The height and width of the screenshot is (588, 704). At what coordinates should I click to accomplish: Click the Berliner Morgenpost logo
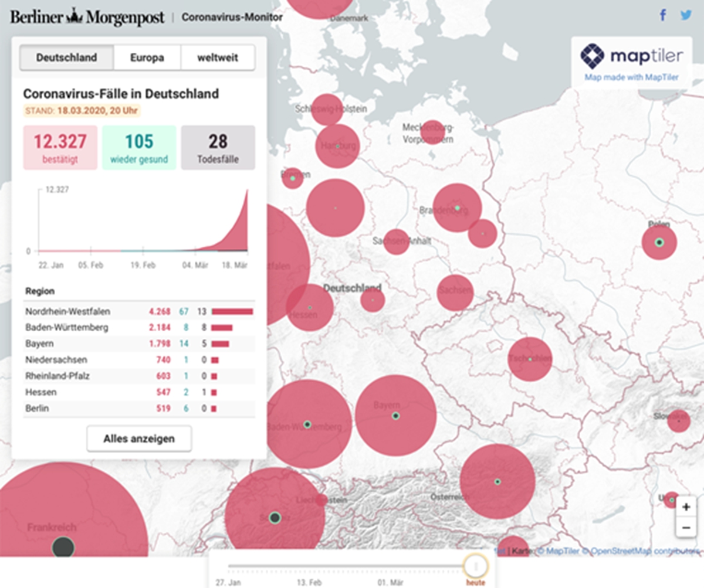coord(87,16)
